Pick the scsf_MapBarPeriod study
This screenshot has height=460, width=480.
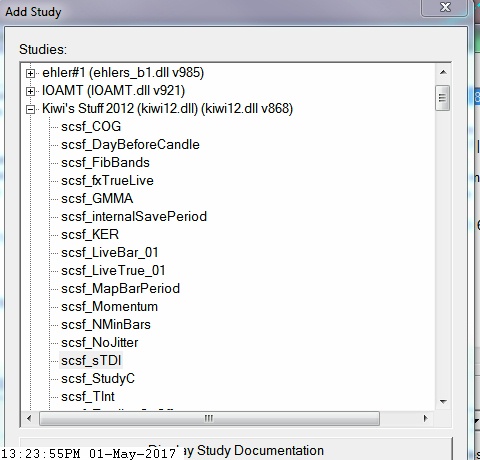tap(120, 289)
